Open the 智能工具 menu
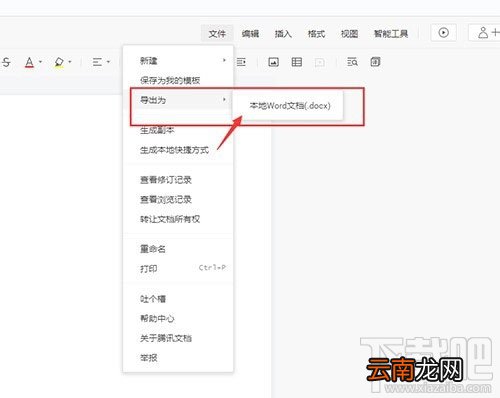Image resolution: width=500 pixels, height=398 pixels. tap(391, 33)
